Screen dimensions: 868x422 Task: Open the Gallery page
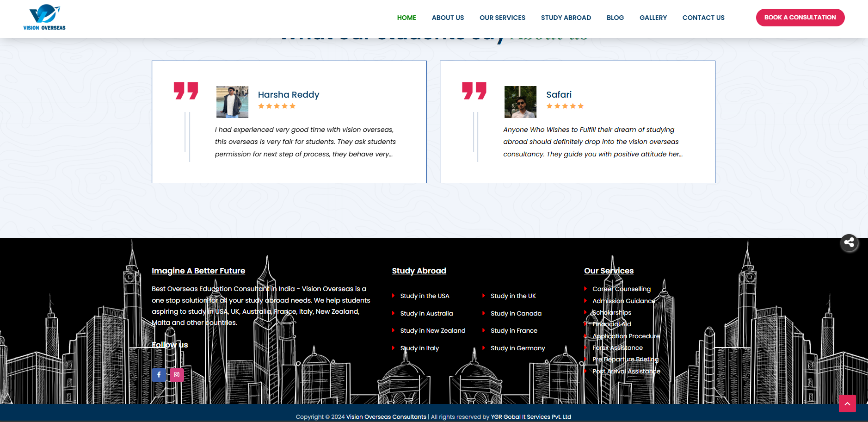click(x=653, y=18)
